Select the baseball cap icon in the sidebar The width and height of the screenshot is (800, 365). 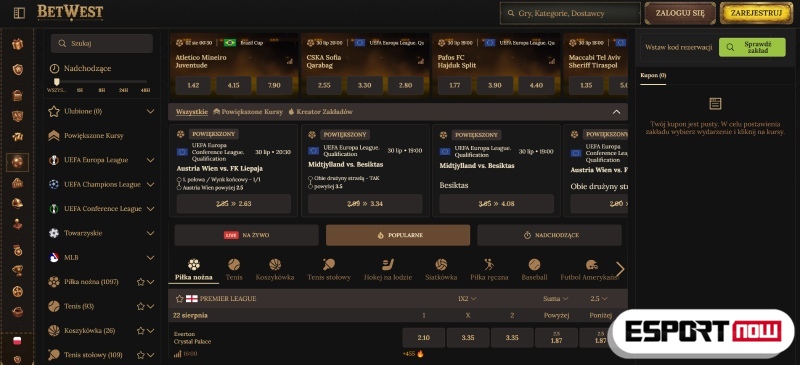point(18,203)
